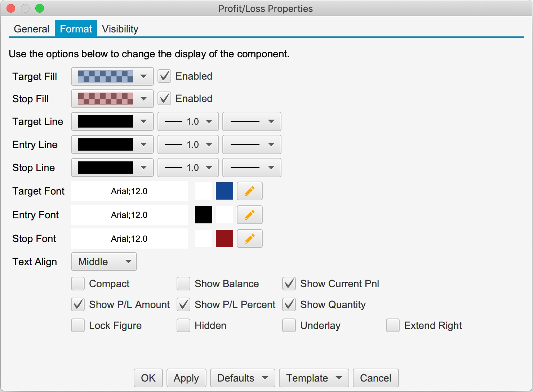The height and width of the screenshot is (392, 533).
Task: Click the blue Target Font background swatch
Action: pyautogui.click(x=225, y=191)
